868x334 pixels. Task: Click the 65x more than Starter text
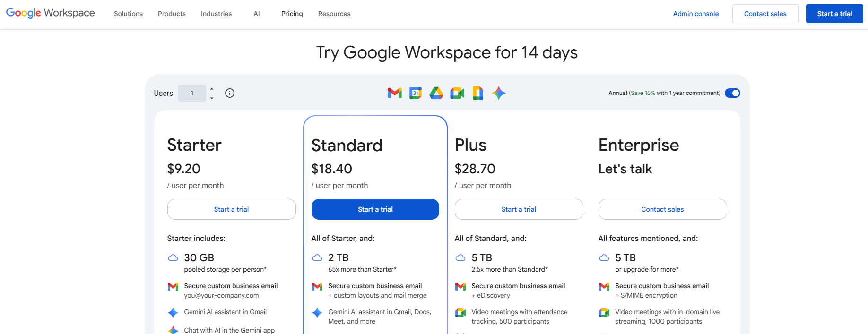pyautogui.click(x=363, y=269)
